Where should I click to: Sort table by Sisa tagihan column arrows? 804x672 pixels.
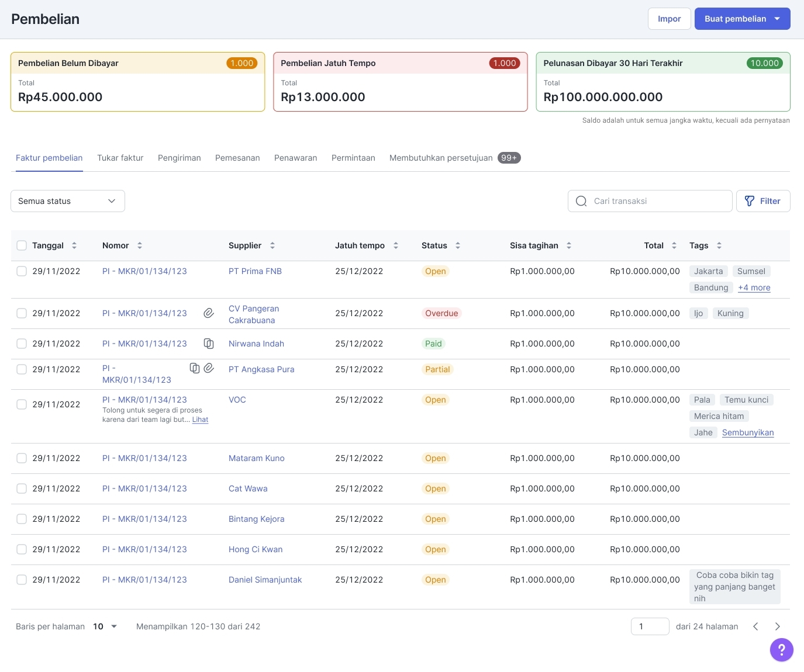point(569,245)
